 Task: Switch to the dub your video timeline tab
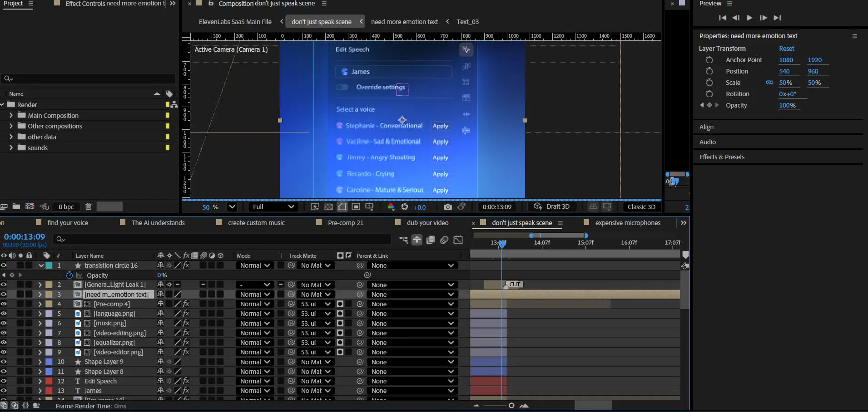click(x=427, y=223)
